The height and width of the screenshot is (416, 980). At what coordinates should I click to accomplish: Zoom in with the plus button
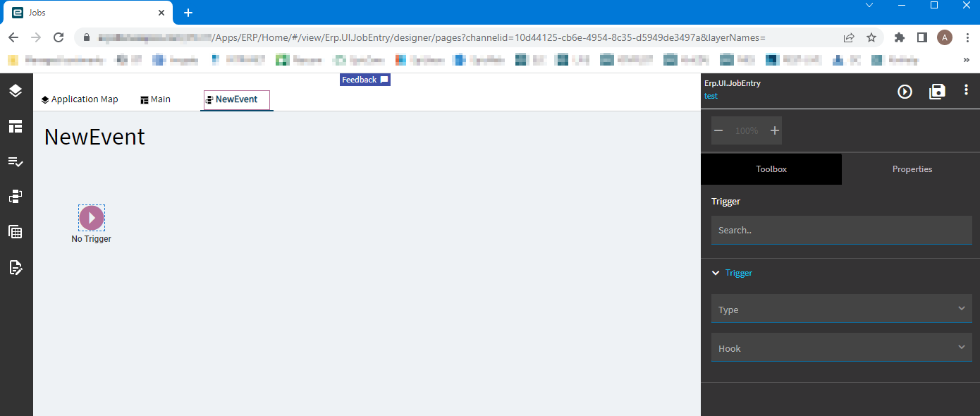click(x=775, y=130)
